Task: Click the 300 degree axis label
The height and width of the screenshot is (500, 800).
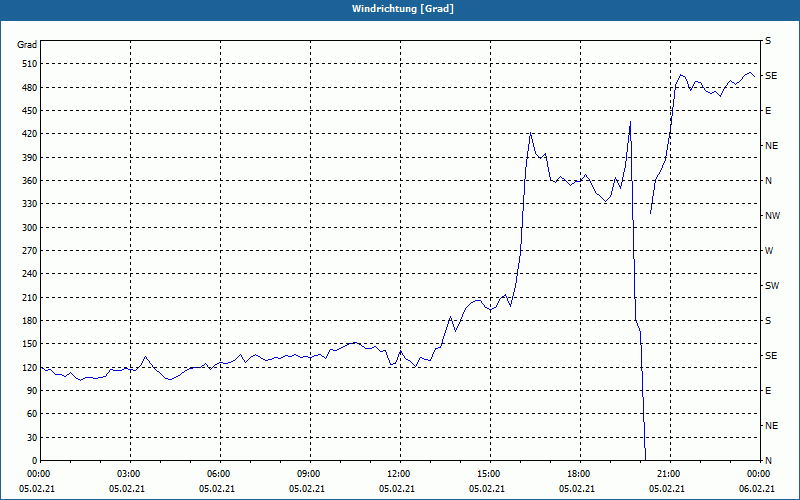Action: pyautogui.click(x=30, y=227)
